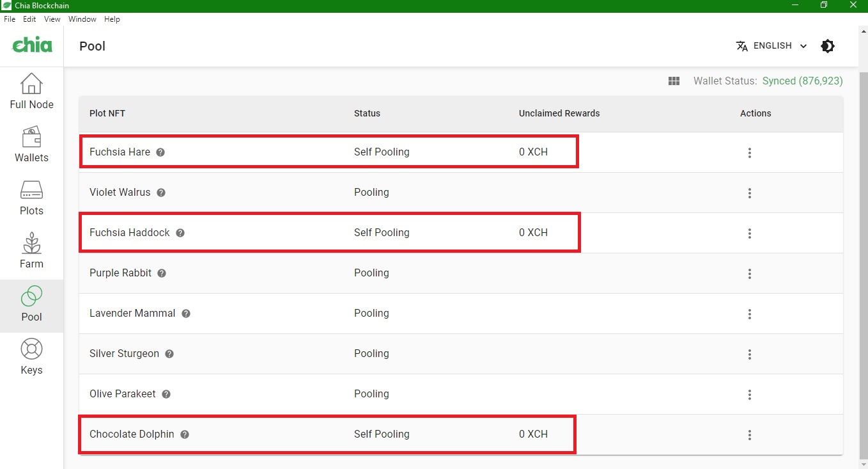Select the Purple Rabbit plot NFT name
The height and width of the screenshot is (469, 868).
pyautogui.click(x=121, y=273)
